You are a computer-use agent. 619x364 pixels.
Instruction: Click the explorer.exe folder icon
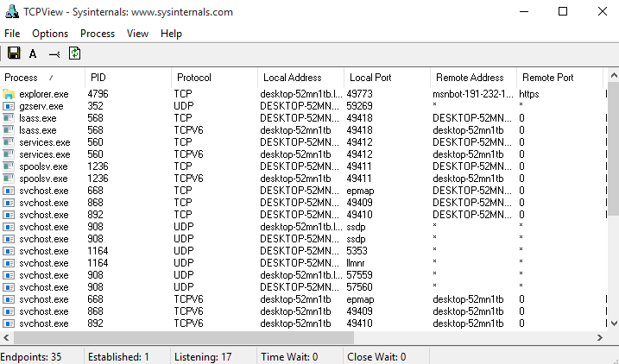[x=9, y=94]
